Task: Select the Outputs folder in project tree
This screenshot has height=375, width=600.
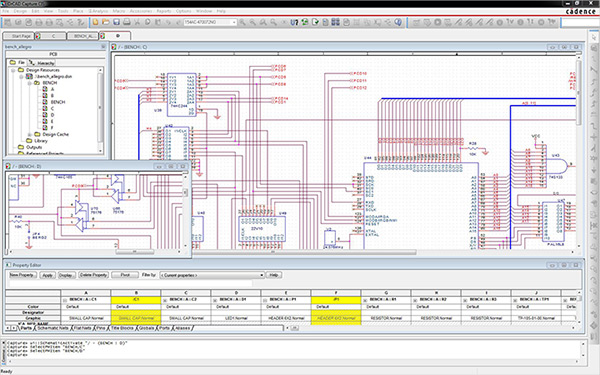Action: click(x=34, y=147)
